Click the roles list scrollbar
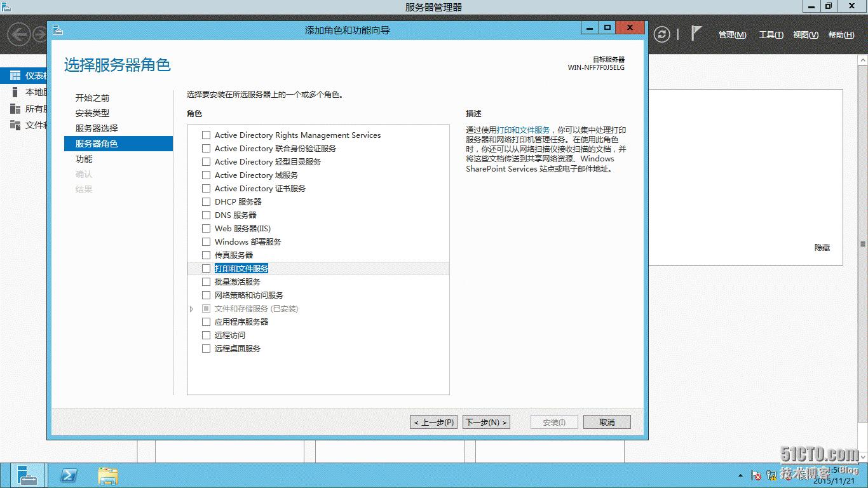 coord(445,261)
